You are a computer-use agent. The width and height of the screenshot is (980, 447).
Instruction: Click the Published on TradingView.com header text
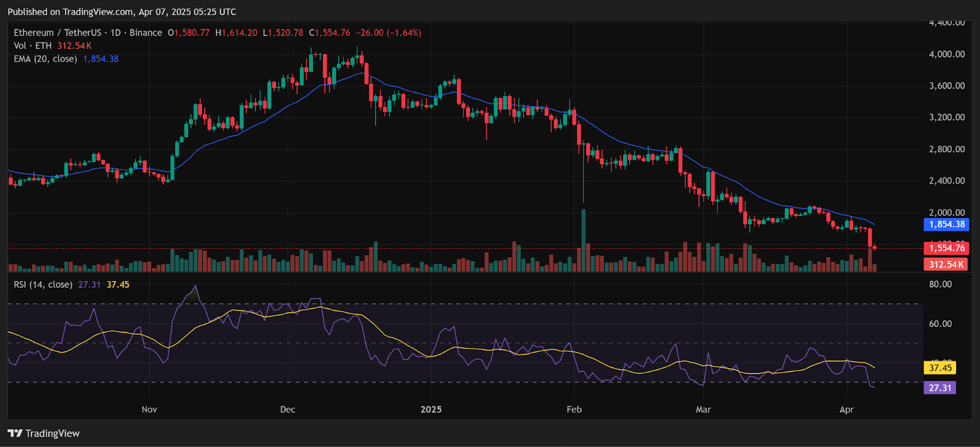click(121, 12)
